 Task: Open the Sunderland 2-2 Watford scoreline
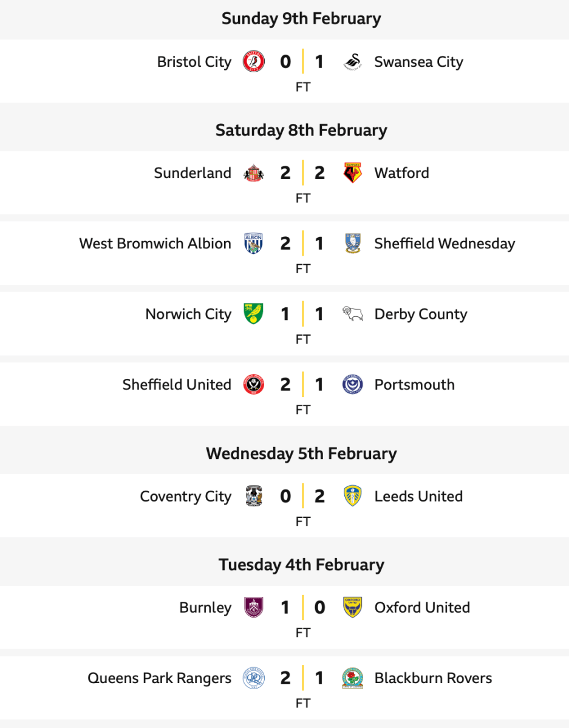coord(302,173)
